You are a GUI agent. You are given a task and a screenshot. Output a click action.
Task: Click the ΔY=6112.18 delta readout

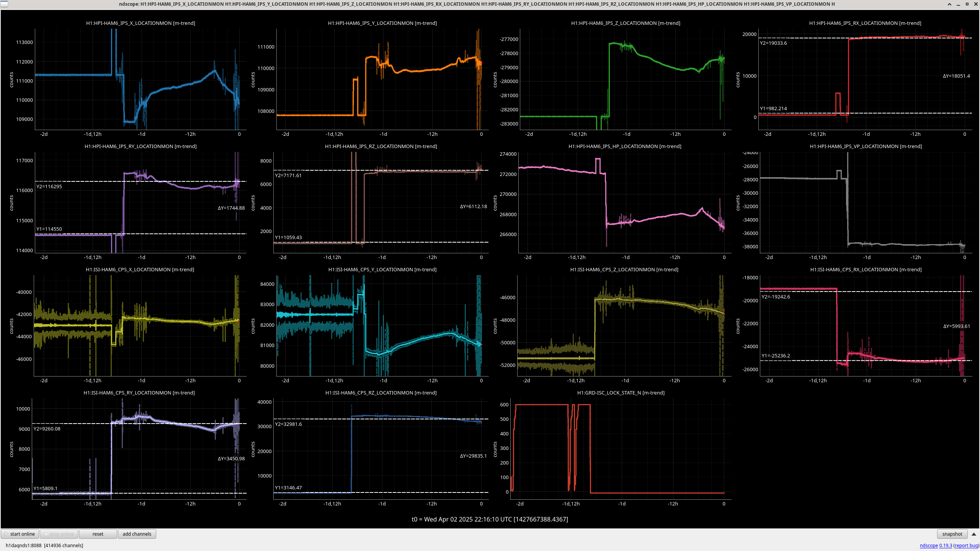(x=473, y=206)
